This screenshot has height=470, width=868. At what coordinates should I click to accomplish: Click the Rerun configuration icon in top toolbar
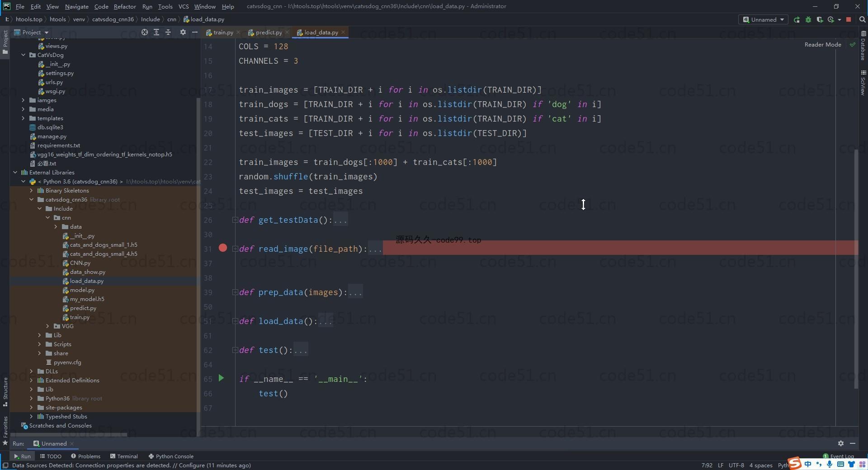click(797, 19)
